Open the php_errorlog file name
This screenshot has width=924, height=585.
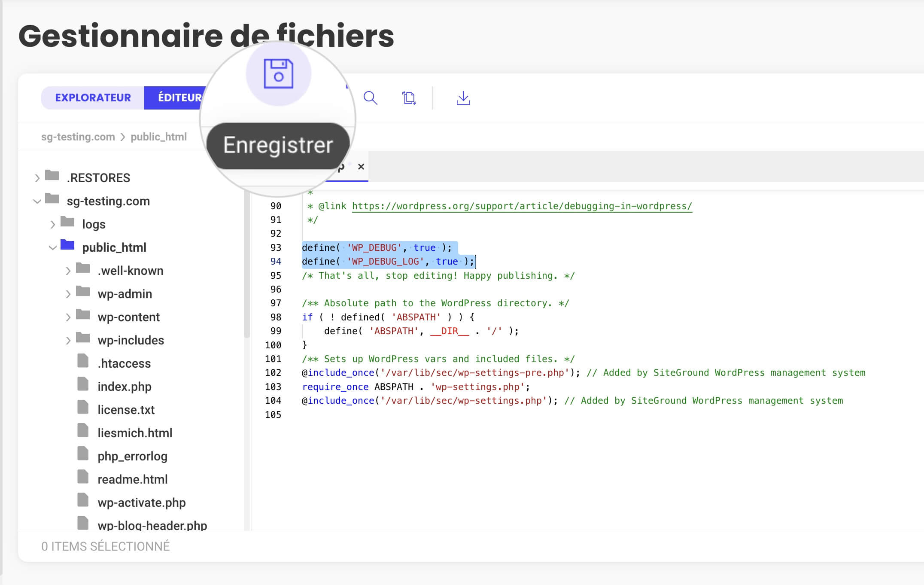pos(132,456)
